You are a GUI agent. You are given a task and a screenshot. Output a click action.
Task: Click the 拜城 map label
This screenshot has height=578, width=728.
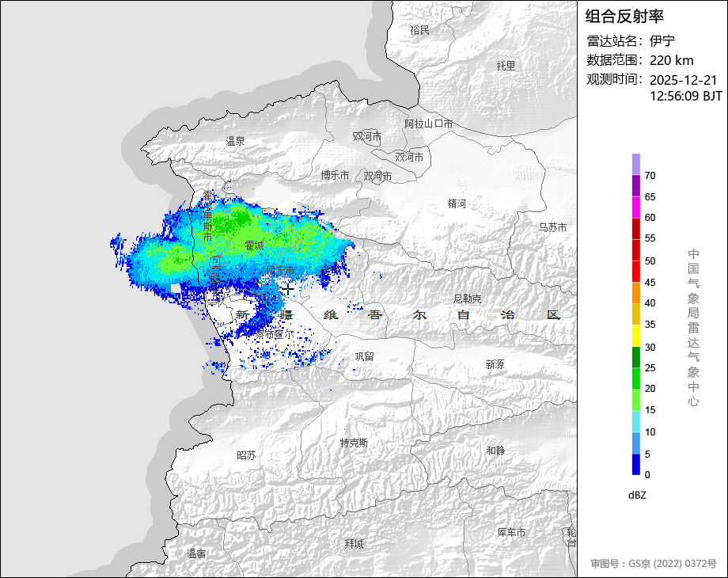[x=354, y=544]
